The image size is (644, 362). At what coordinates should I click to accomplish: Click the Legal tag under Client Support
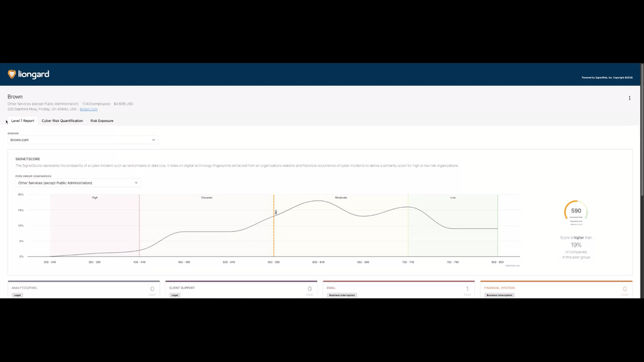coord(174,295)
